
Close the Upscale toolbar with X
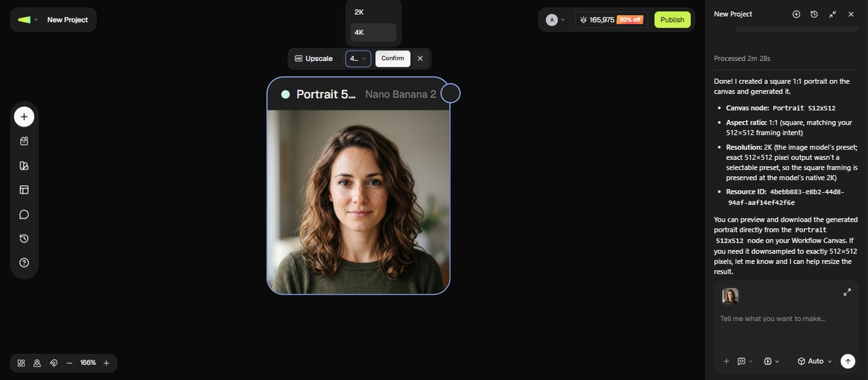[x=420, y=58]
